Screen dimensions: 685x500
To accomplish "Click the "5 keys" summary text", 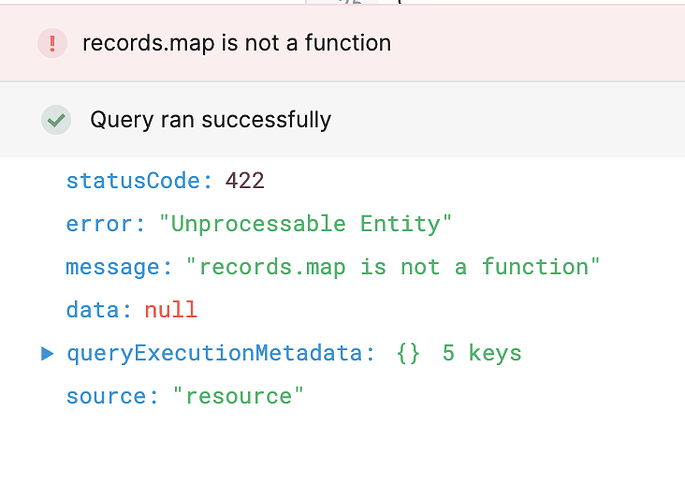I will (x=482, y=353).
